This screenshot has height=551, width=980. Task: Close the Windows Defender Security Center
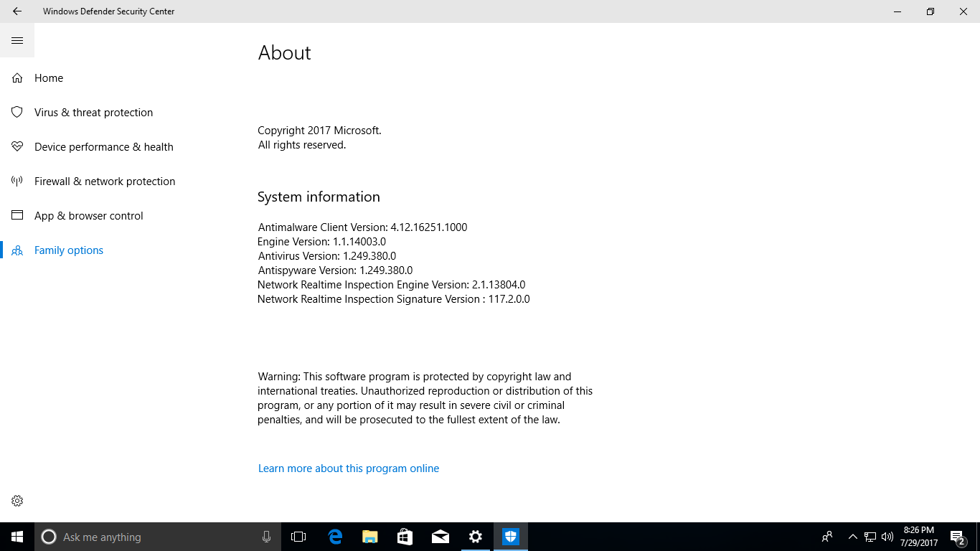963,11
